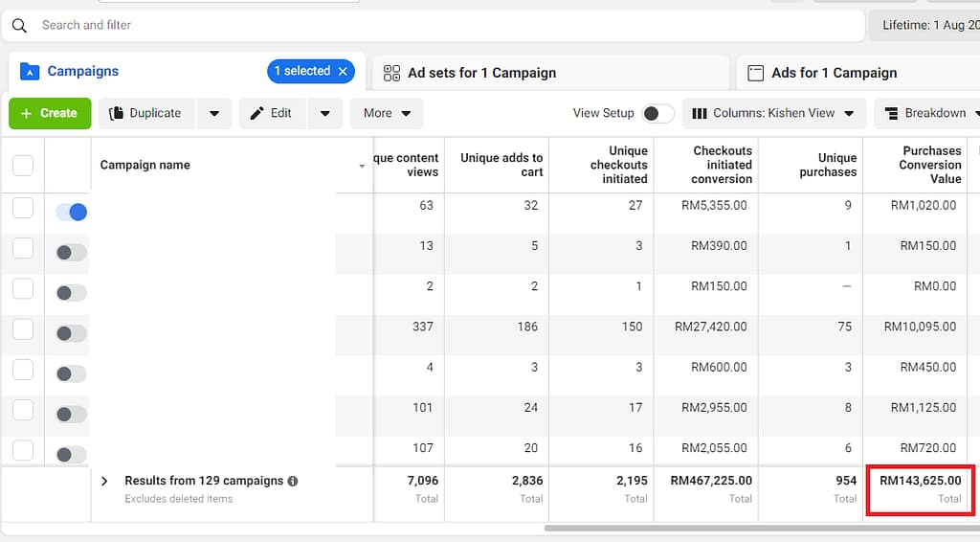
Task: Click the Ad sets grid icon
Action: pyautogui.click(x=391, y=73)
